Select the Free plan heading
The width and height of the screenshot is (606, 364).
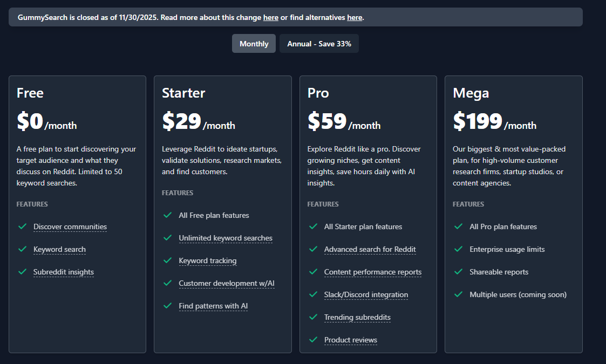pyautogui.click(x=30, y=93)
